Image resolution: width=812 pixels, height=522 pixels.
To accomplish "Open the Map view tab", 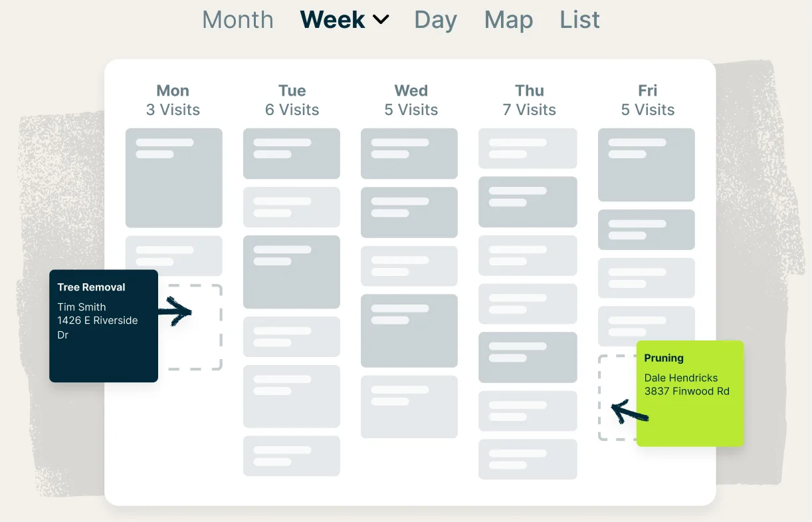I will click(x=508, y=20).
